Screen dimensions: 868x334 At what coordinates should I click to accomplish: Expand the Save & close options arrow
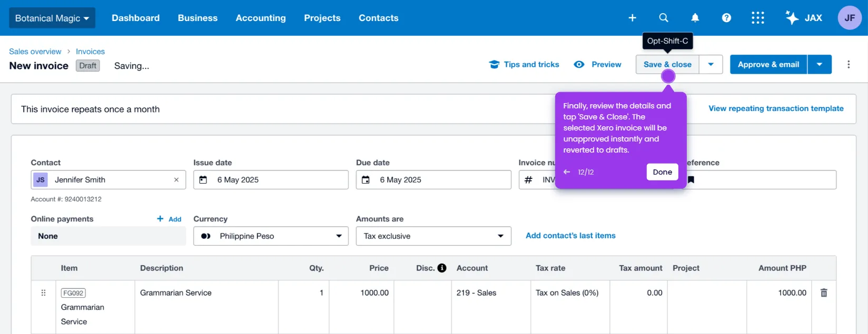711,64
